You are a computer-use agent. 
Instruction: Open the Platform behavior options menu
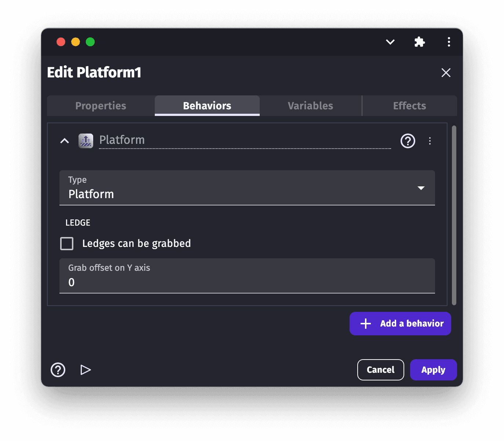(430, 141)
